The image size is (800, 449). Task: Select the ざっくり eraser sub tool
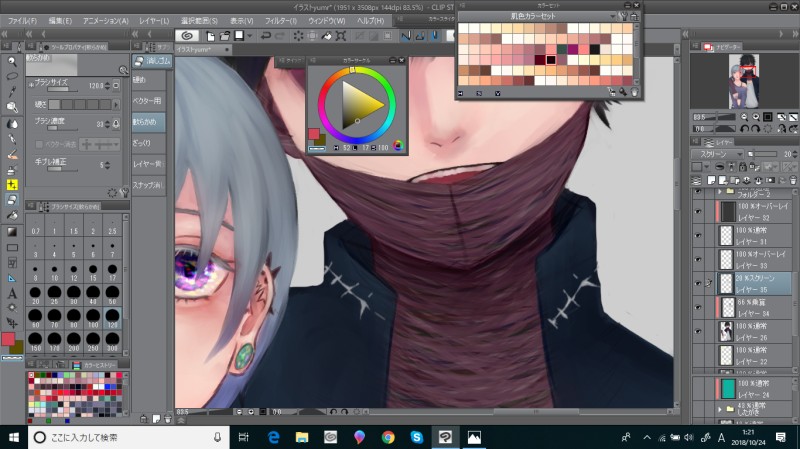click(x=149, y=143)
